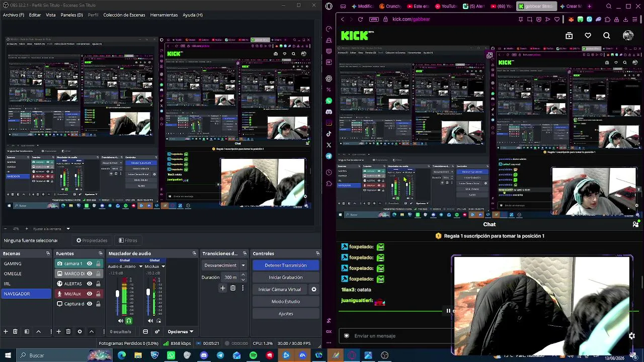
Task: Mute the desktop audio channel speaker icon
Action: [121, 320]
